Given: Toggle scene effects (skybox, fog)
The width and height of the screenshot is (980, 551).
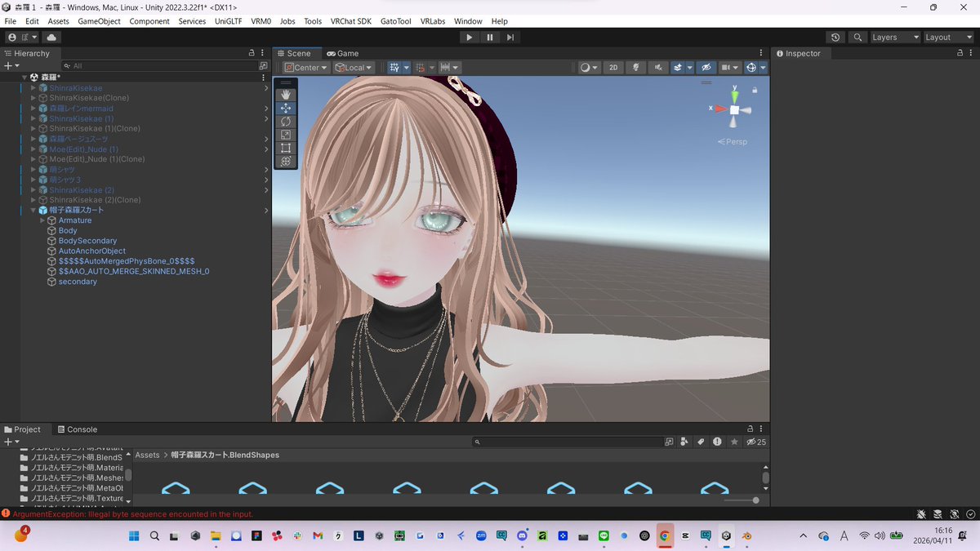Looking at the screenshot, I should (678, 68).
